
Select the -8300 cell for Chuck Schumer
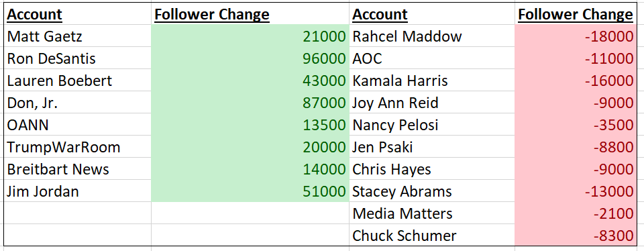[576, 236]
